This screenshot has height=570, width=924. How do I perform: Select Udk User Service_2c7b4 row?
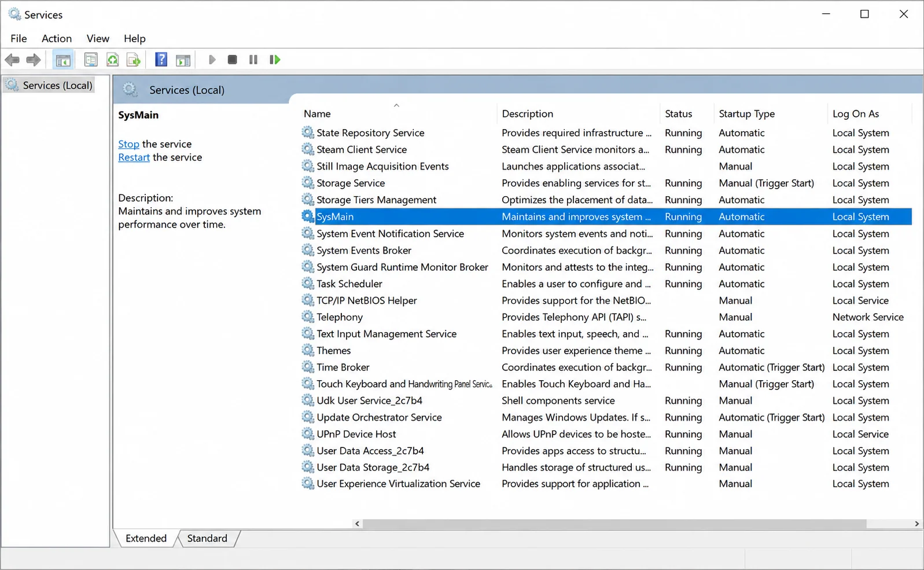click(606, 400)
